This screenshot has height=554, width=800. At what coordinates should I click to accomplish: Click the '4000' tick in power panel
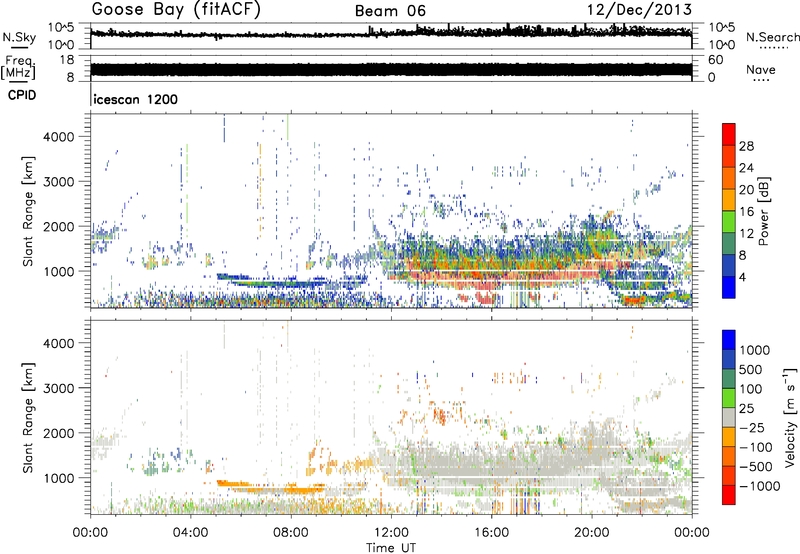tap(59, 137)
